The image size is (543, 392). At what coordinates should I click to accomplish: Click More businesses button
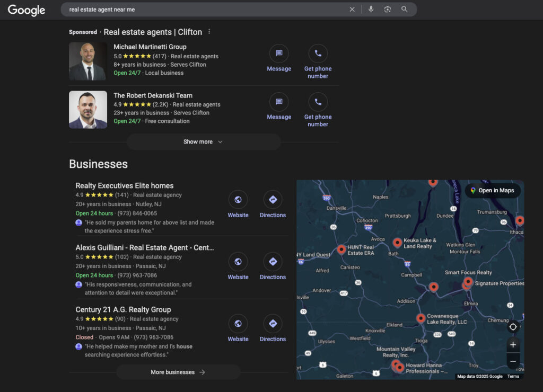coord(178,372)
